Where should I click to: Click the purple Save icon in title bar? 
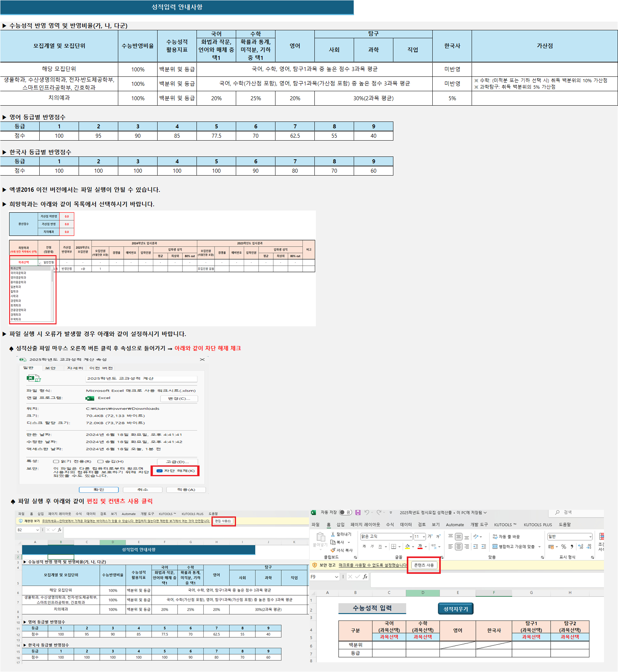click(x=358, y=512)
